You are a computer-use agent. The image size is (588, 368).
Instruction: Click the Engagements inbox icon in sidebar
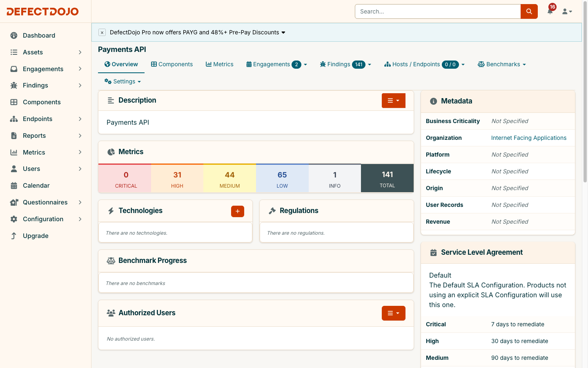tap(14, 69)
